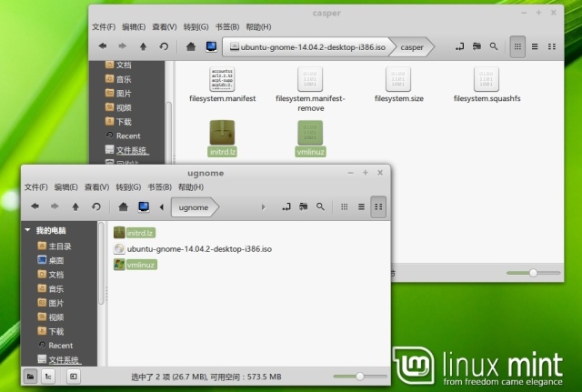Go back in the ugnome window
Viewport: 582px width, 392px height.
tap(35, 206)
